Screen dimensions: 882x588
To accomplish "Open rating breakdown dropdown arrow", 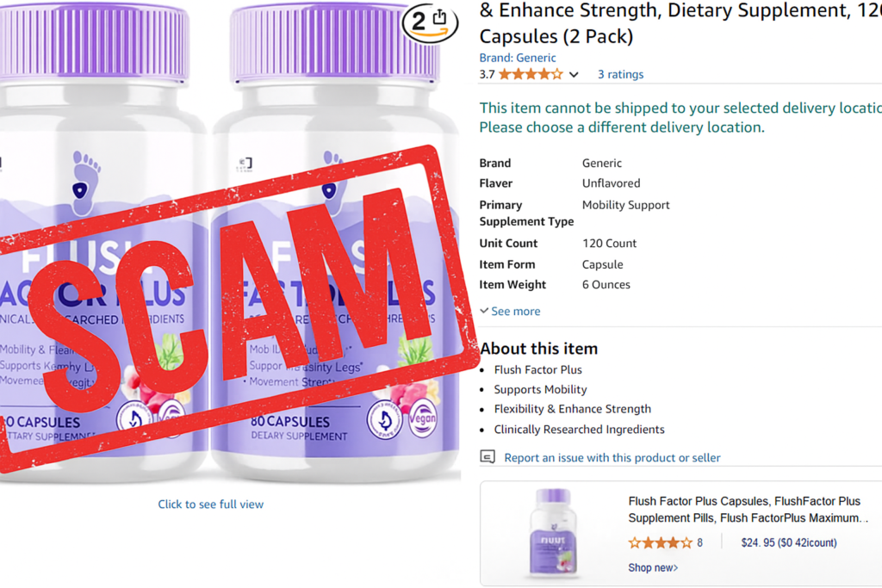I will pyautogui.click(x=574, y=75).
